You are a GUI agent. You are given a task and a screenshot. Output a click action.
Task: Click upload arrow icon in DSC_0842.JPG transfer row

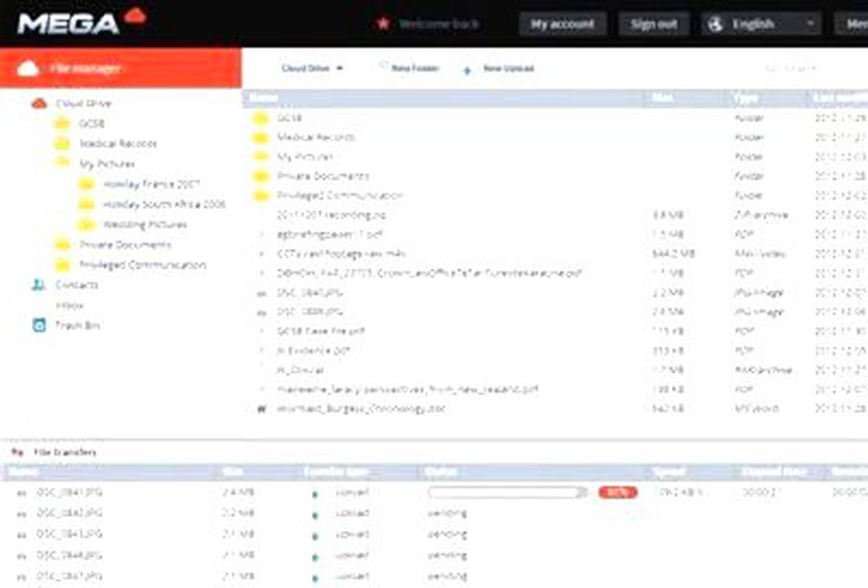[315, 515]
